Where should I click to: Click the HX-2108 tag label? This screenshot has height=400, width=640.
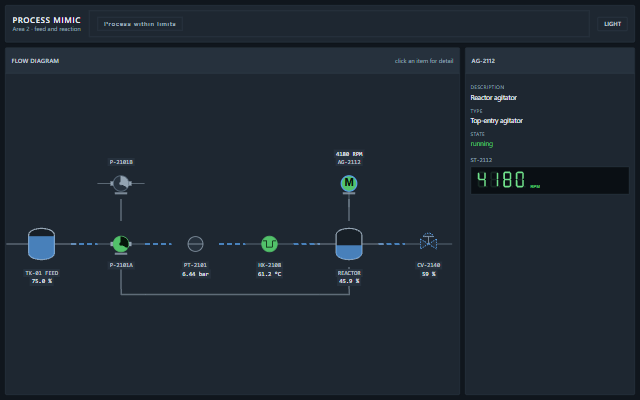[x=269, y=265]
